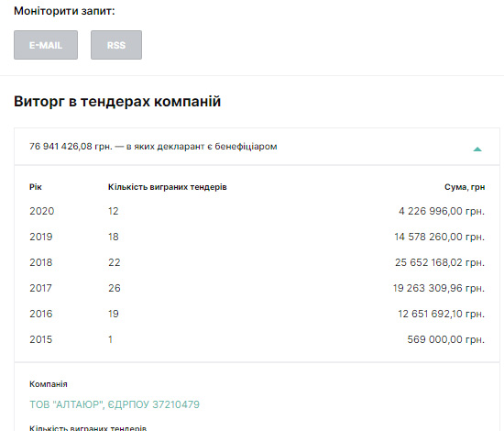The height and width of the screenshot is (431, 504).
Task: Select the heading Виторг в тендерах компаній
Action: [x=117, y=101]
